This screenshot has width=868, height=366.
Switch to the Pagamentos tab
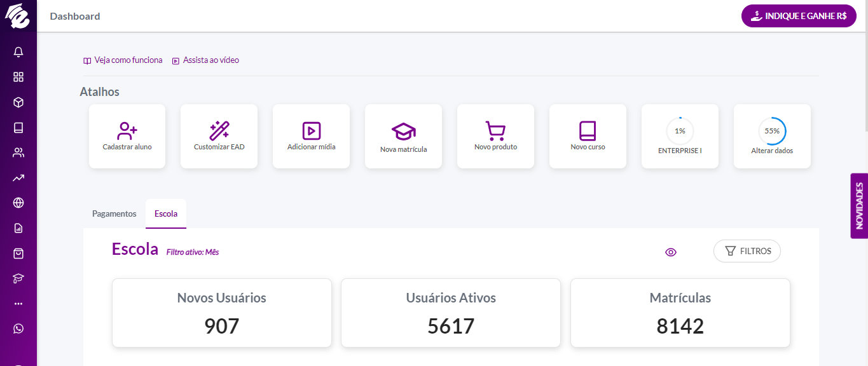[x=114, y=213]
